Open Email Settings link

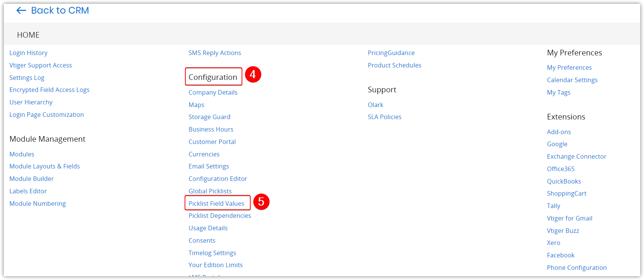[209, 166]
